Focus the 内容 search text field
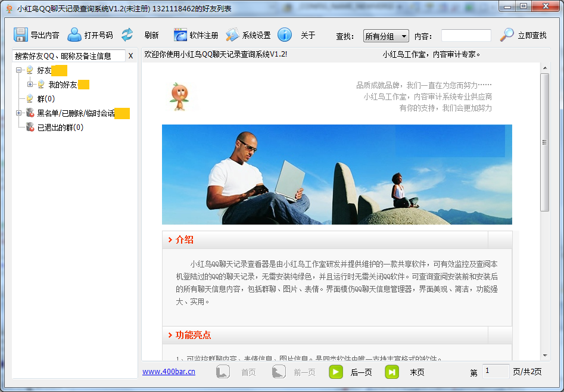The height and width of the screenshot is (392, 564). pos(466,36)
